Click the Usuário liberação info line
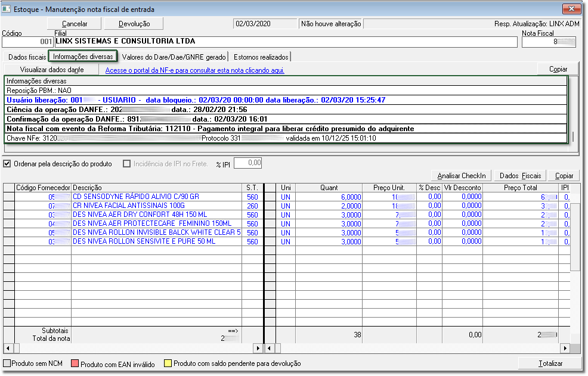Image resolution: width=588 pixels, height=376 pixels. tap(286, 100)
